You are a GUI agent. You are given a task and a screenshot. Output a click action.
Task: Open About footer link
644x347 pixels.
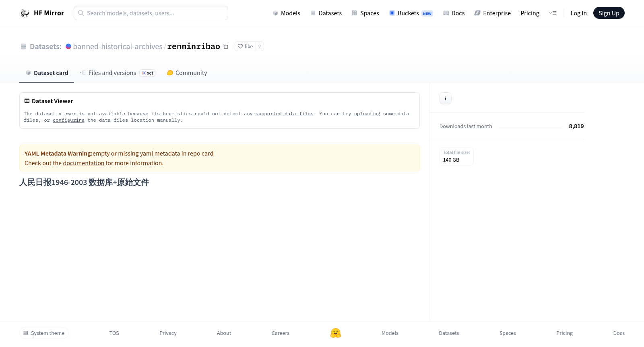click(224, 333)
